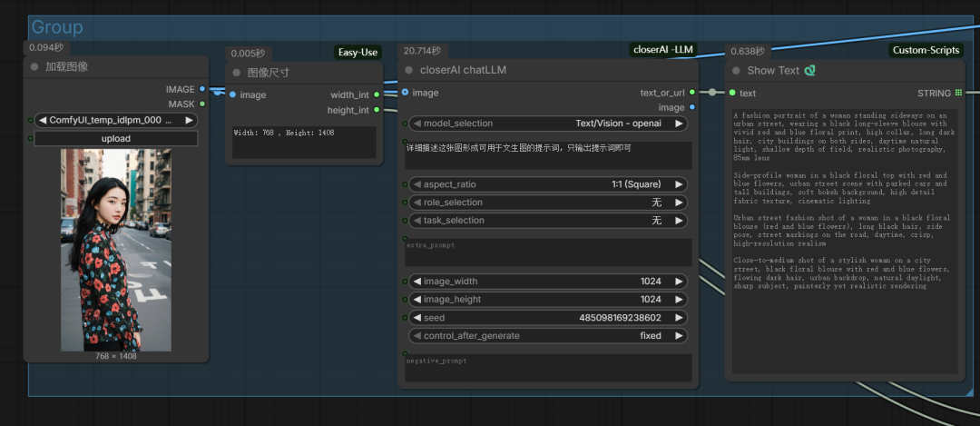The height and width of the screenshot is (426, 980).
Task: Click the Chinese prompt text field
Action: pyautogui.click(x=548, y=155)
